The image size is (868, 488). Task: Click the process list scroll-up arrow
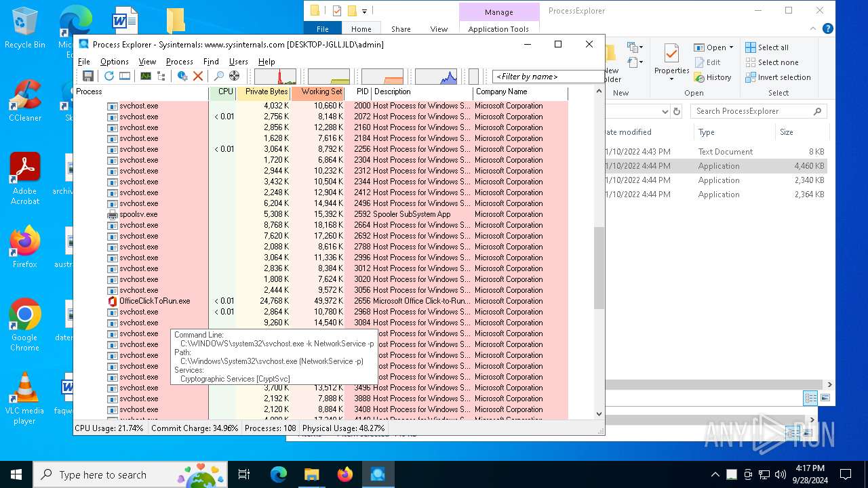click(599, 91)
